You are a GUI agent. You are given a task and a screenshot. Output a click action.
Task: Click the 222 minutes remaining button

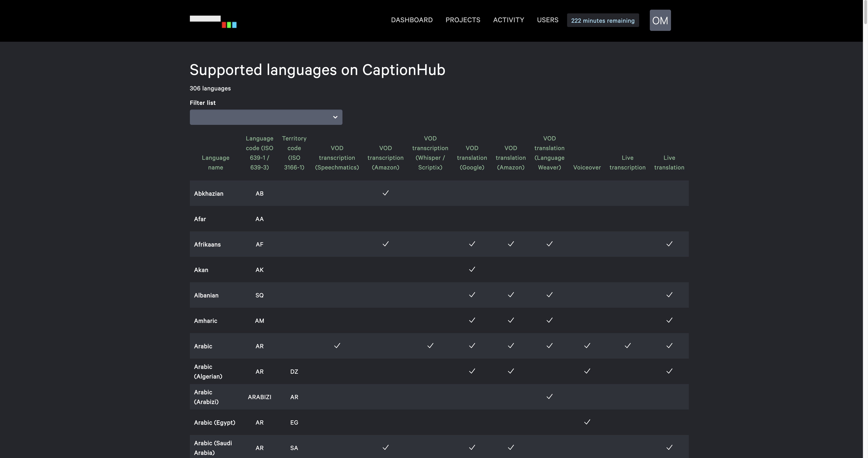[603, 20]
